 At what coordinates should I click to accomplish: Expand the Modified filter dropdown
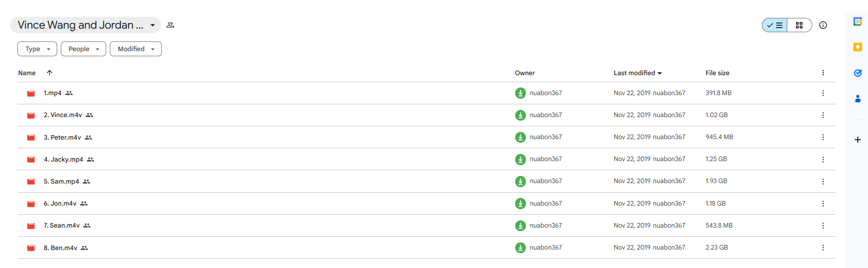136,49
